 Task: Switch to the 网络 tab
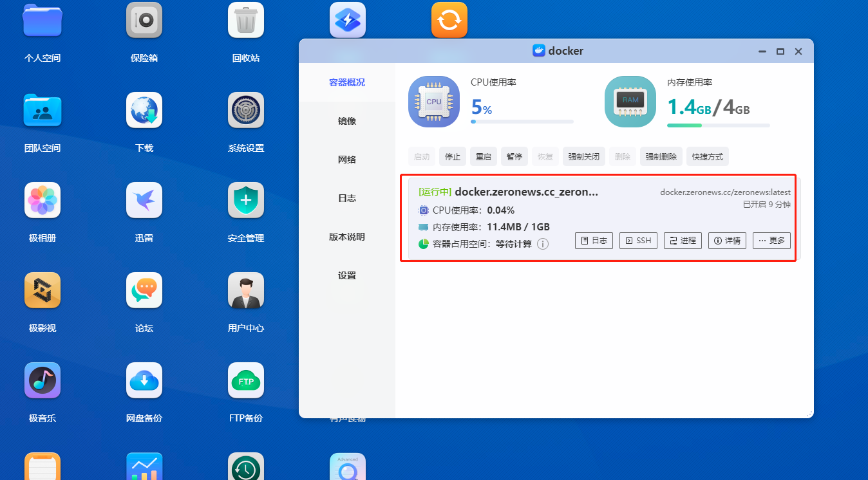point(347,160)
